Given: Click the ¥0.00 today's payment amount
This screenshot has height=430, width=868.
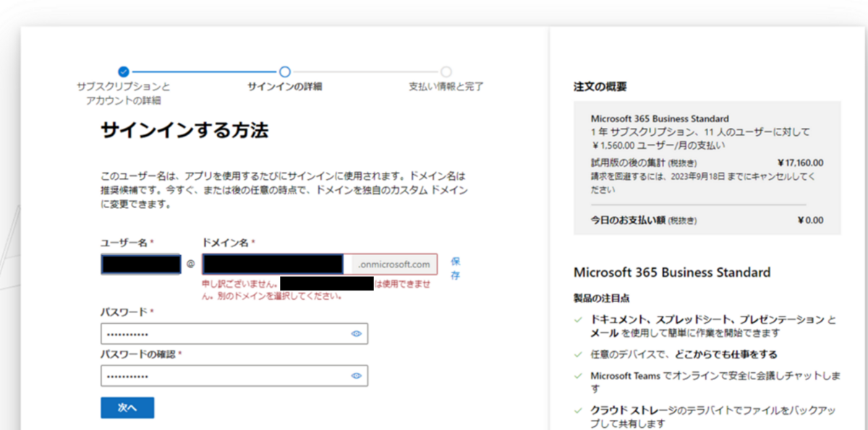Looking at the screenshot, I should click(810, 220).
